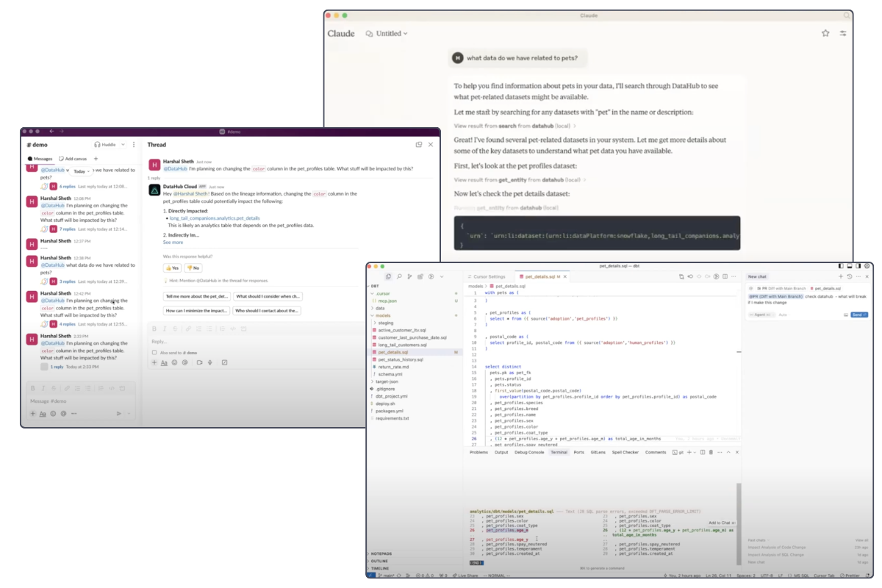Viewport: 882px width, 588px height.
Task: Mark DataHub response unhelpful with No
Action: point(193,268)
